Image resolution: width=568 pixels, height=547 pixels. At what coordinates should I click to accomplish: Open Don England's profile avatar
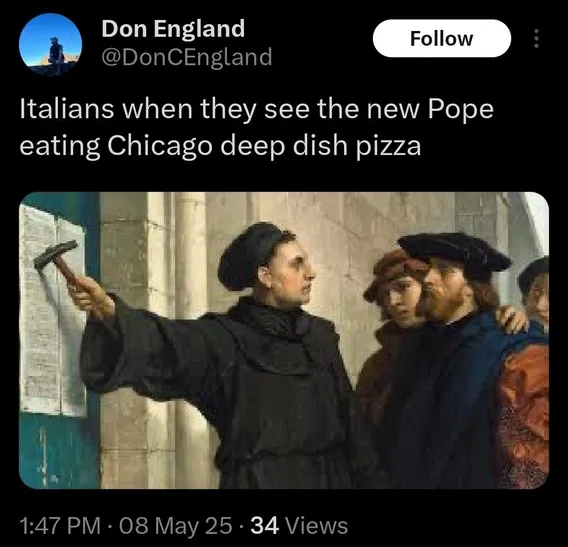[50, 45]
